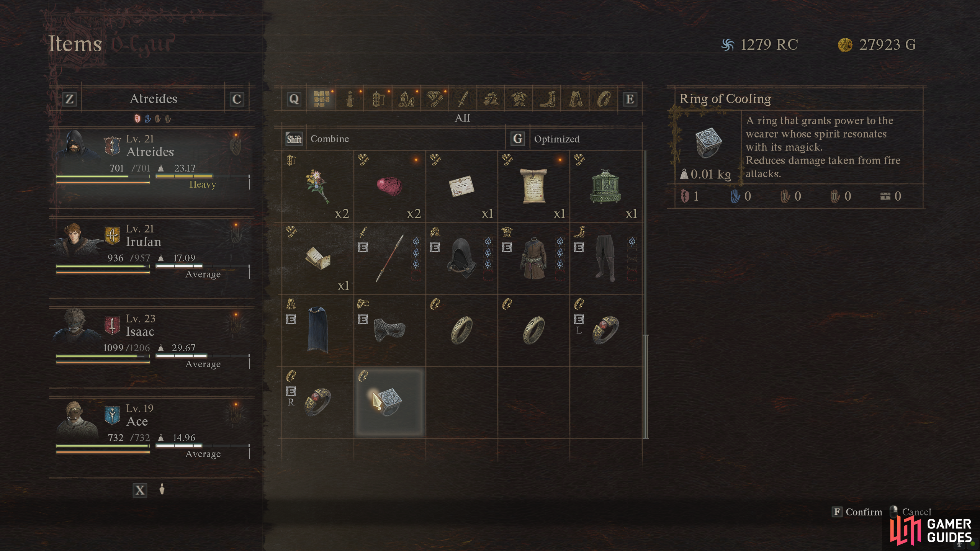
Task: Open the rings category icon
Action: pos(604,100)
